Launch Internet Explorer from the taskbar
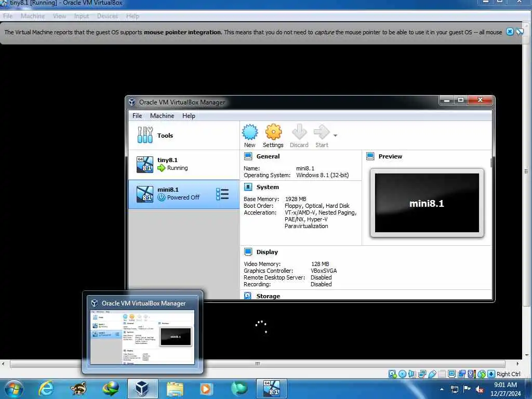This screenshot has height=399, width=532. pos(46,389)
